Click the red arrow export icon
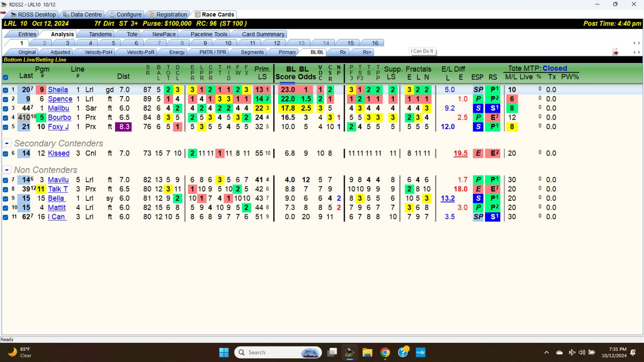This screenshot has height=362, width=644. pyautogui.click(x=616, y=52)
